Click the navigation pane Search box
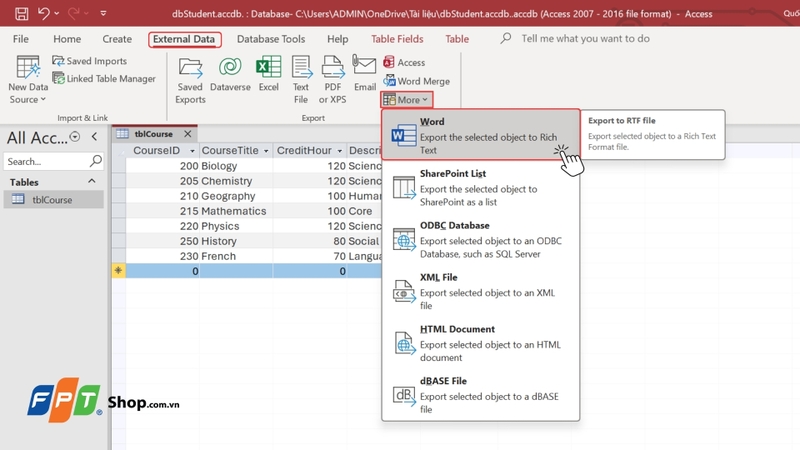Image resolution: width=800 pixels, height=450 pixels. (46, 161)
